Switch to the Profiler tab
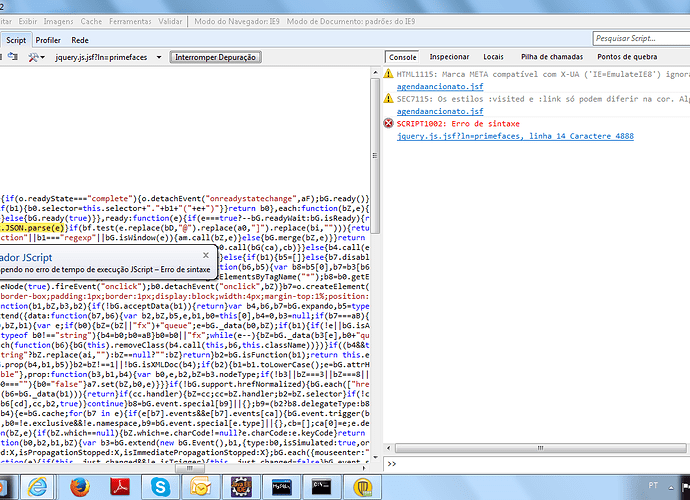 [47, 40]
